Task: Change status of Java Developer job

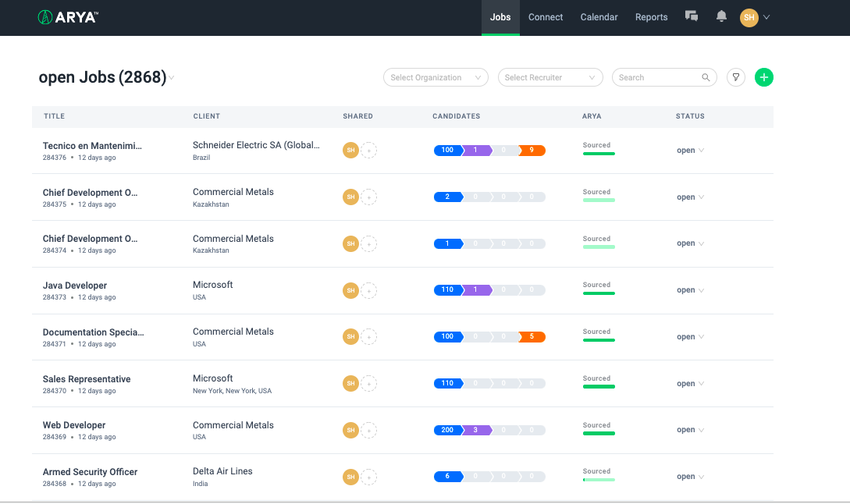Action: click(690, 290)
